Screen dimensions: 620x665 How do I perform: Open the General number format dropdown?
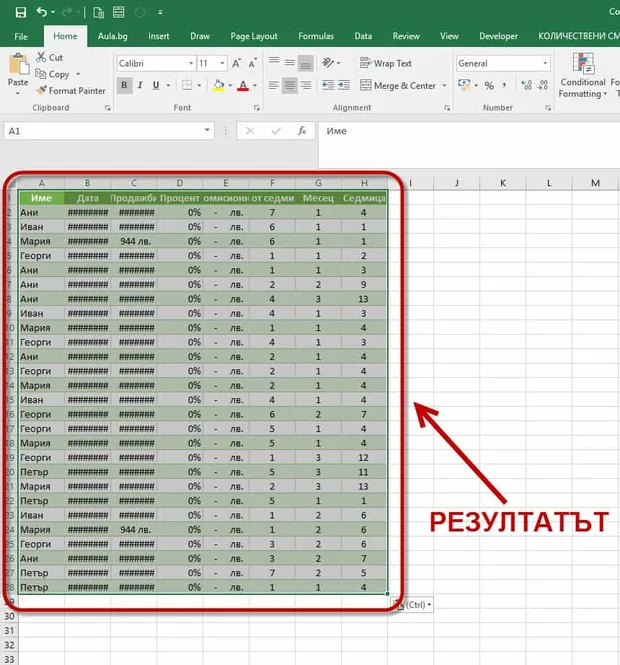545,63
